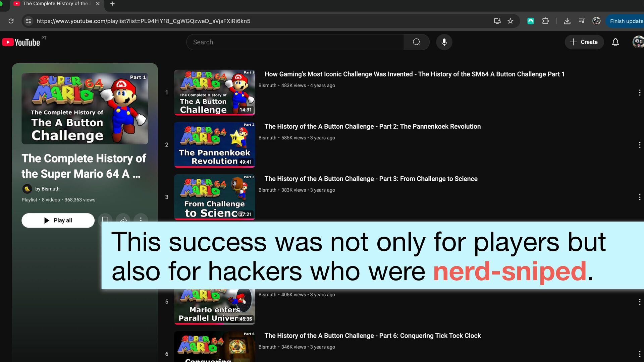Open options menu for Part 1 video
The image size is (644, 362).
point(639,93)
